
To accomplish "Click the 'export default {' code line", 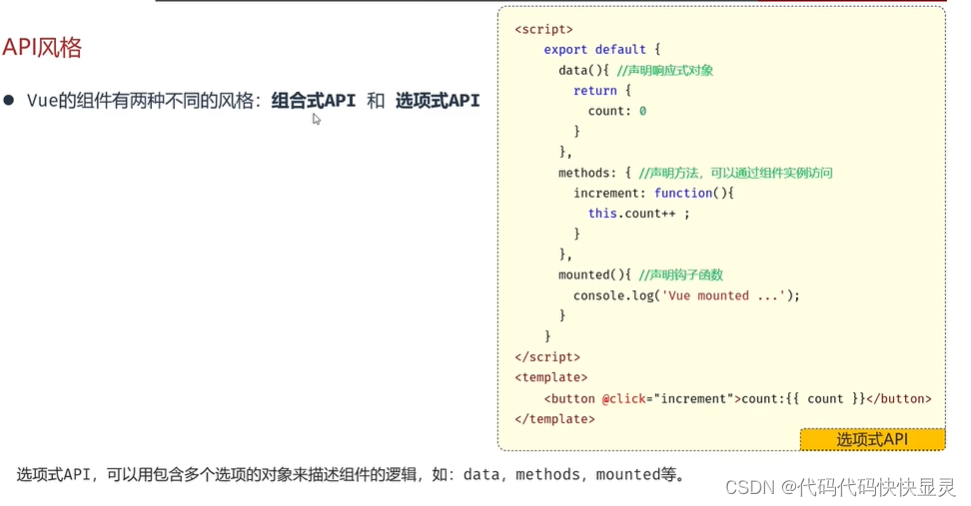I will tap(602, 50).
